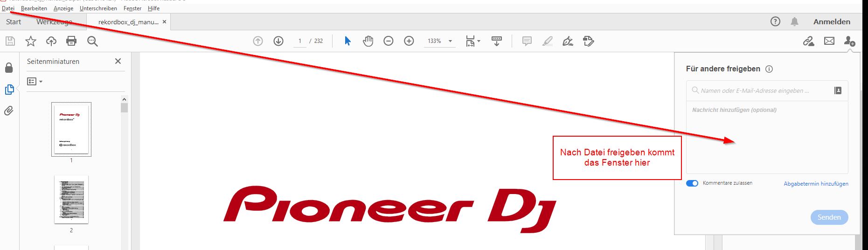Viewport: 868px width, 250px height.
Task: Switch to the Start tab
Action: [x=14, y=22]
